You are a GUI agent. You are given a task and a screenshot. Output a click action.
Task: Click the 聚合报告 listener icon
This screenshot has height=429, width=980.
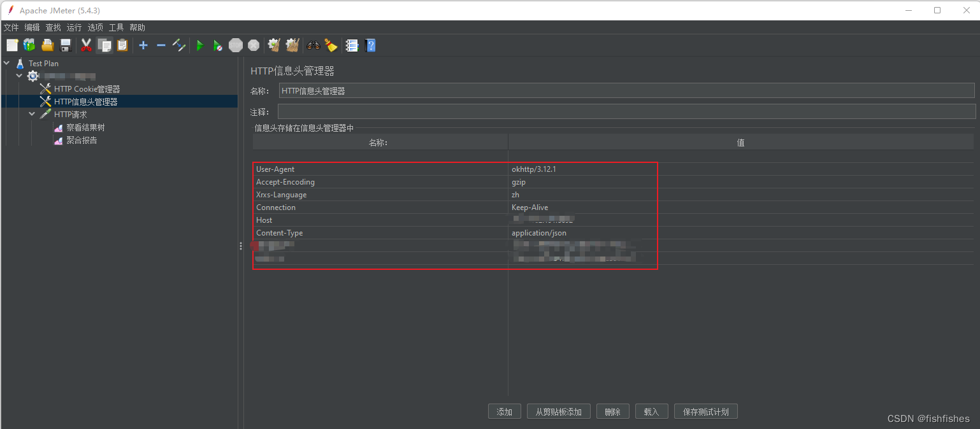coord(58,140)
